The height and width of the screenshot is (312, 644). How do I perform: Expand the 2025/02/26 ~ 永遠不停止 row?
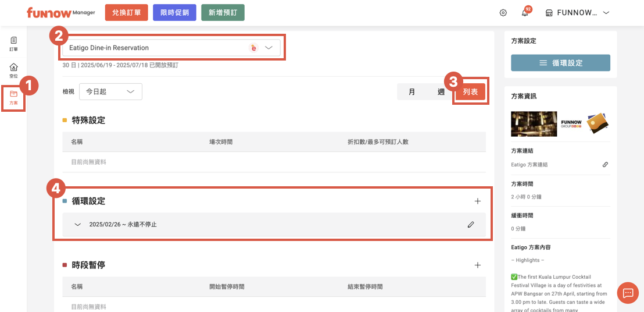pos(77,224)
